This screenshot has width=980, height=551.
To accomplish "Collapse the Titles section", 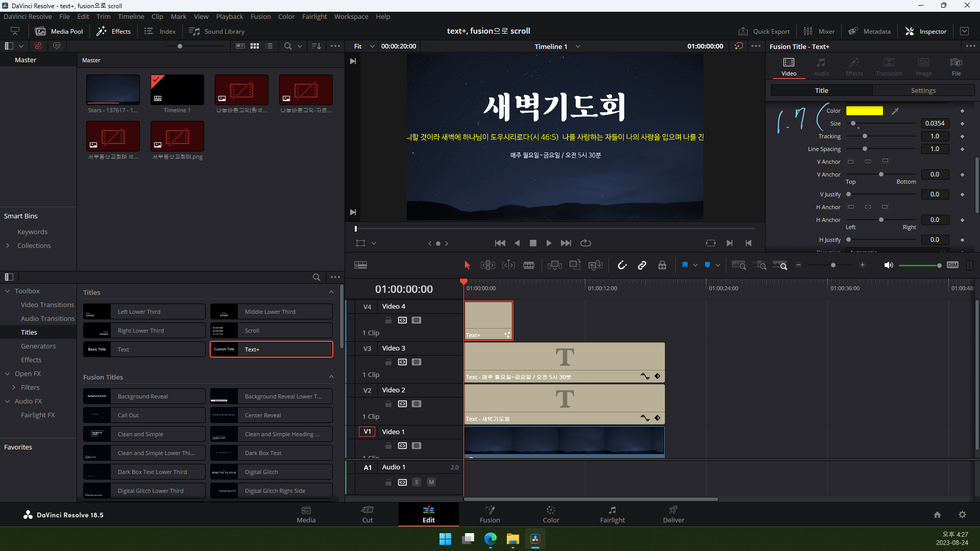I will (x=332, y=292).
